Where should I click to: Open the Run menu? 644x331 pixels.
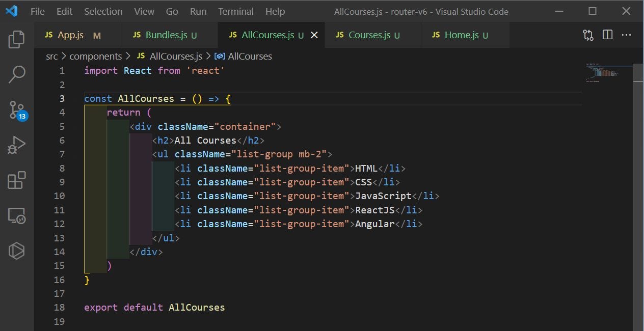198,11
